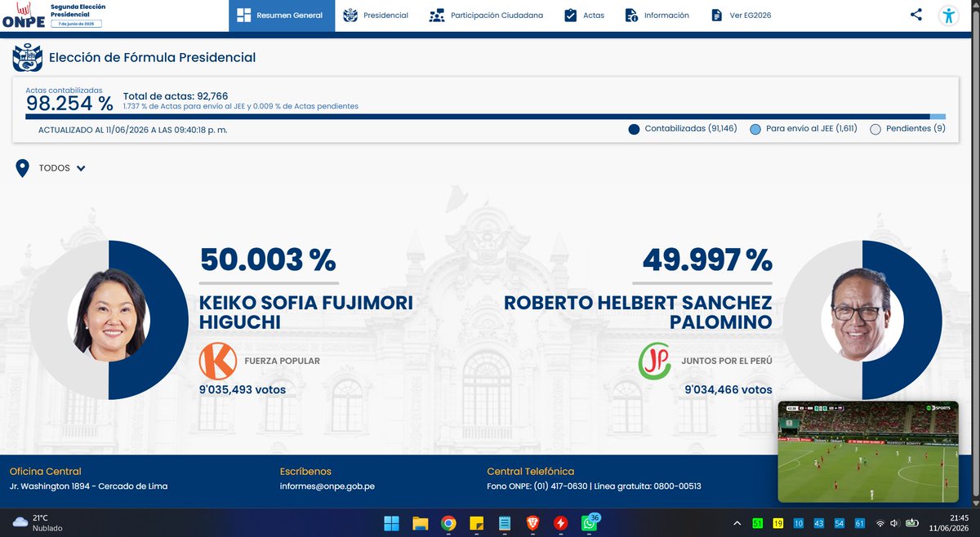Click the picture-in-picture soccer video
The height and width of the screenshot is (537, 980).
[x=869, y=451]
